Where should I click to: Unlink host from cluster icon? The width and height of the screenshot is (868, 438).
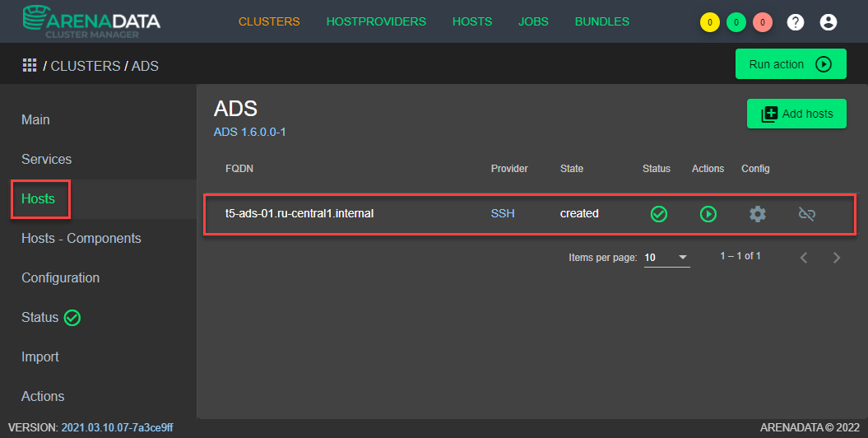pyautogui.click(x=807, y=214)
